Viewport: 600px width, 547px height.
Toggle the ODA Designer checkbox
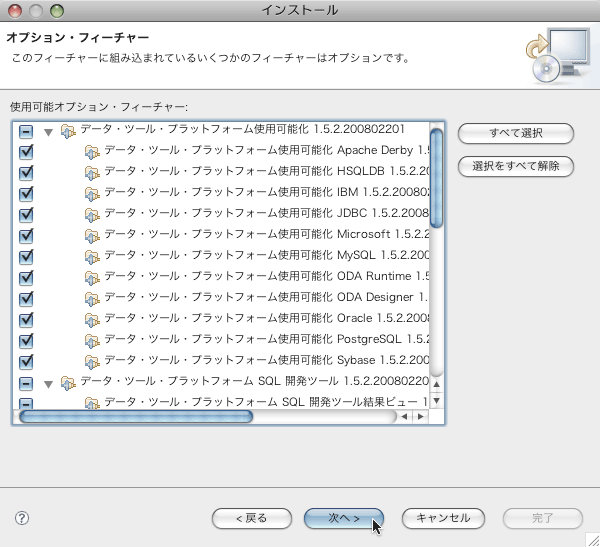(26, 299)
